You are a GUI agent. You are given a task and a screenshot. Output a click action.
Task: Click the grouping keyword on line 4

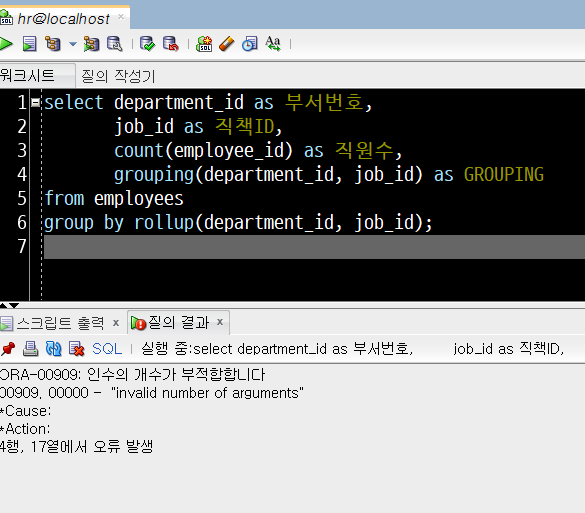pos(154,175)
